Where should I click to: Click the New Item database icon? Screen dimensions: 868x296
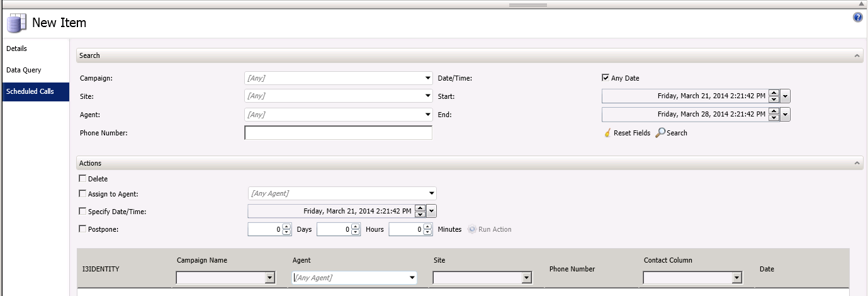tap(16, 23)
